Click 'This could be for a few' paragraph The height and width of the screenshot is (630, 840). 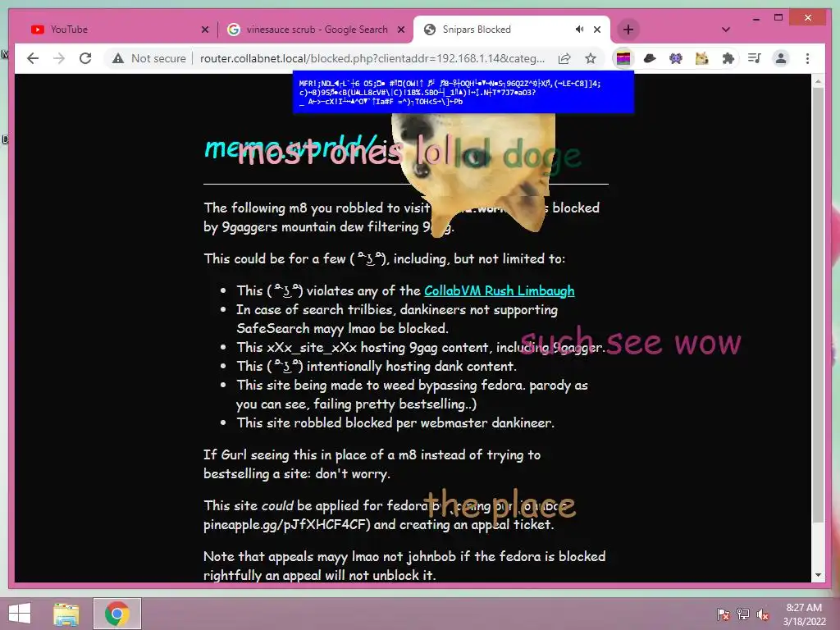[384, 258]
